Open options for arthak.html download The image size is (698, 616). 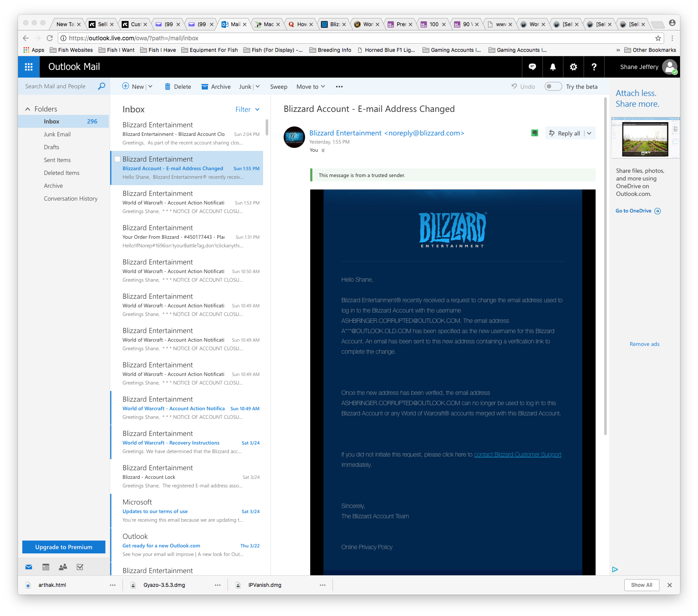(x=113, y=585)
